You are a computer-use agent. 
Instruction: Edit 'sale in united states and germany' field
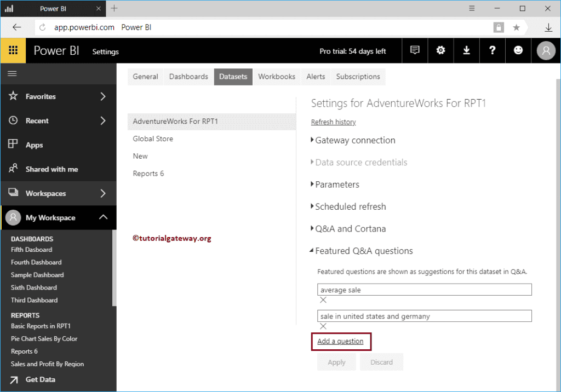point(425,316)
